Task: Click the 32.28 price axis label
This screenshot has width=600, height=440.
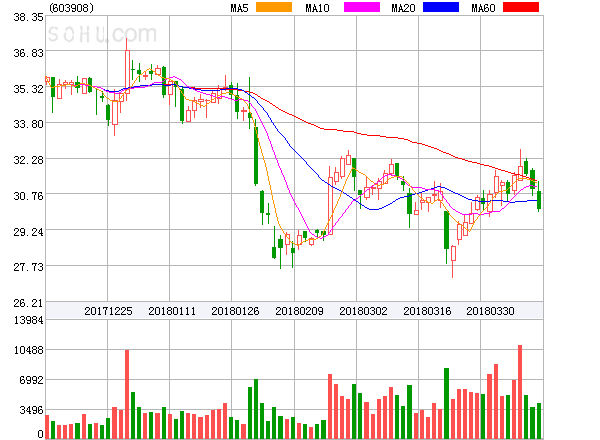Action: [28, 160]
